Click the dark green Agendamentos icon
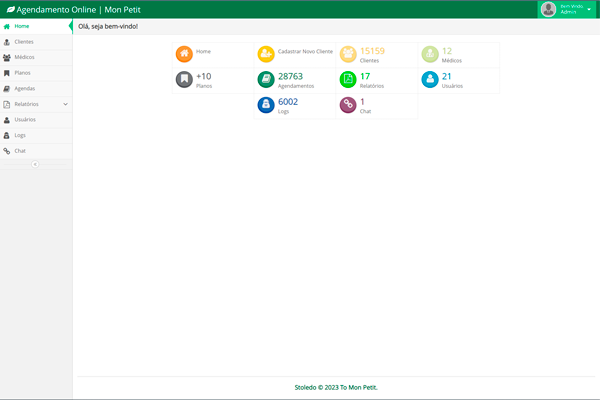 pyautogui.click(x=266, y=79)
